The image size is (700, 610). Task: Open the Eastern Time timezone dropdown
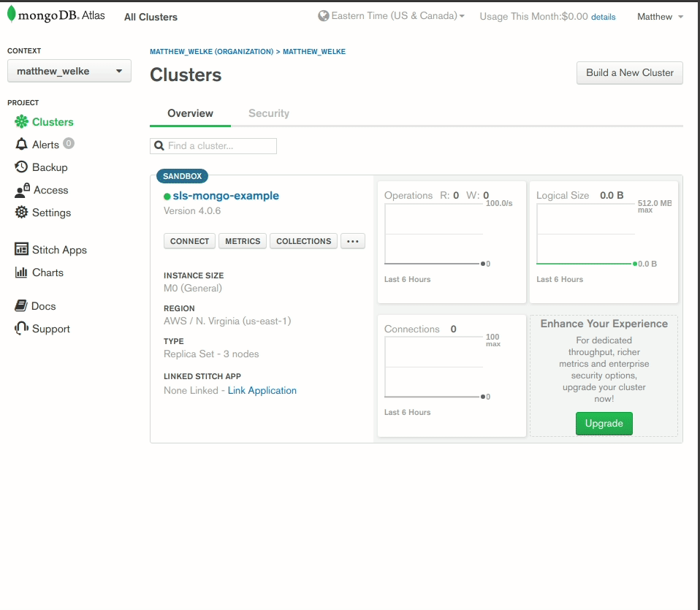pyautogui.click(x=391, y=16)
